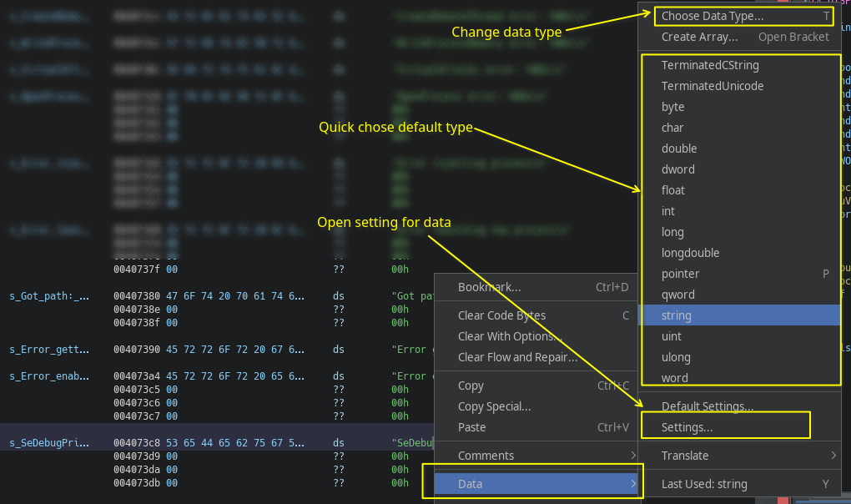Click address 004073a4 in listing
851x504 pixels.
137,376
